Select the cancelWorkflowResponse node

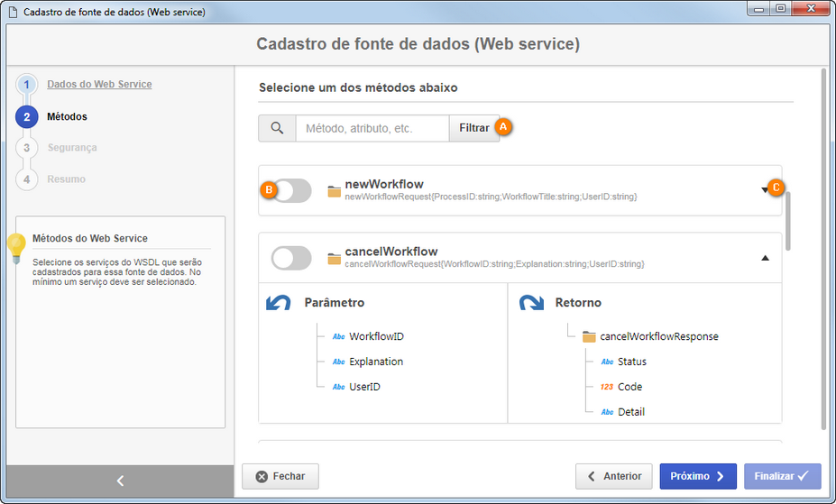point(659,336)
